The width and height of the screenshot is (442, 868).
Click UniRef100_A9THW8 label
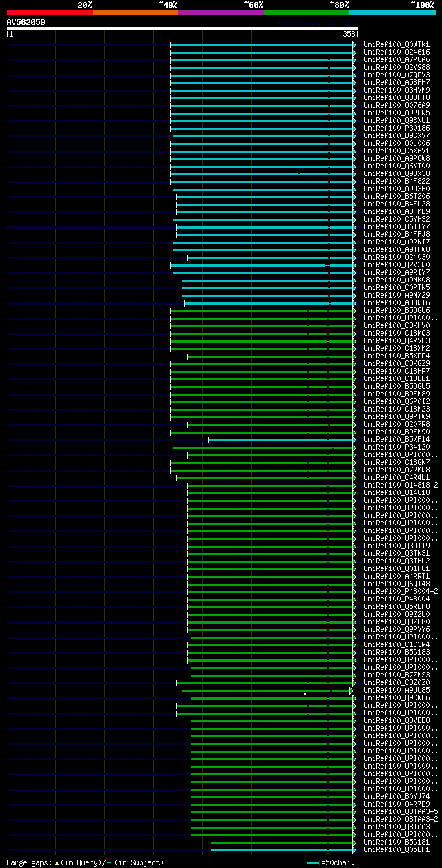(396, 249)
